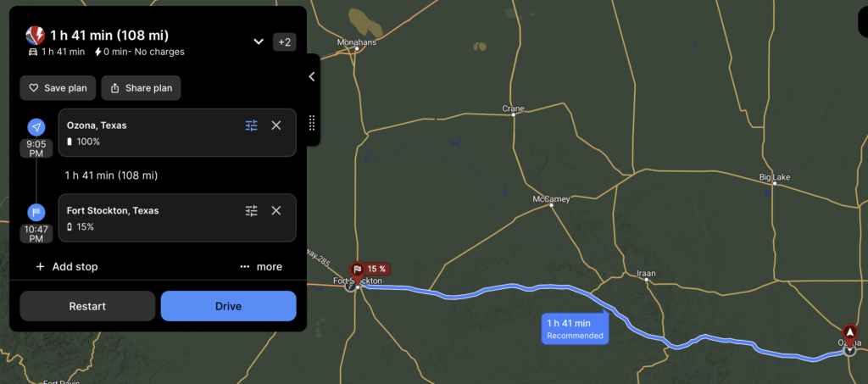Open settings sliders for Fort Stockton, Texas

click(x=251, y=211)
